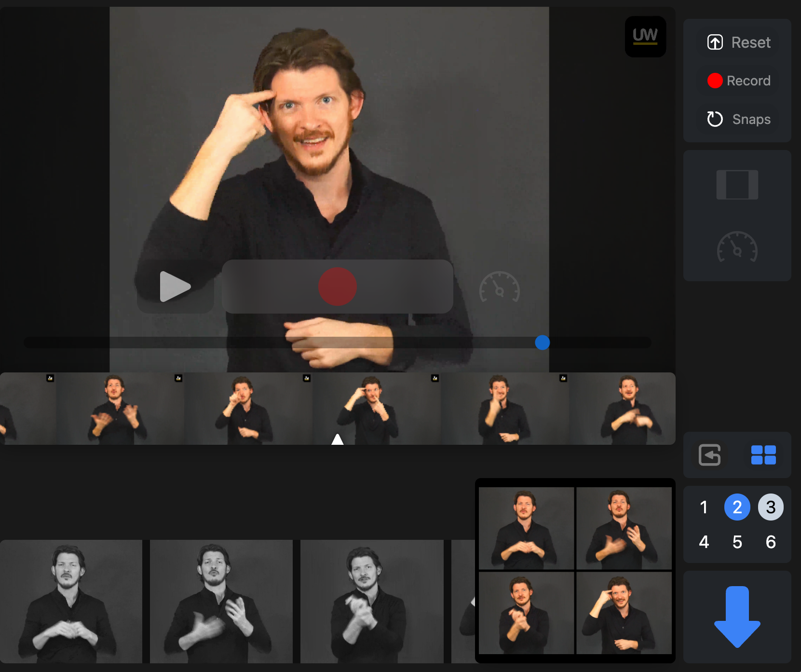Image resolution: width=801 pixels, height=672 pixels.
Task: Select filmstrip thumbnail with both hands raised
Action: pos(116,409)
